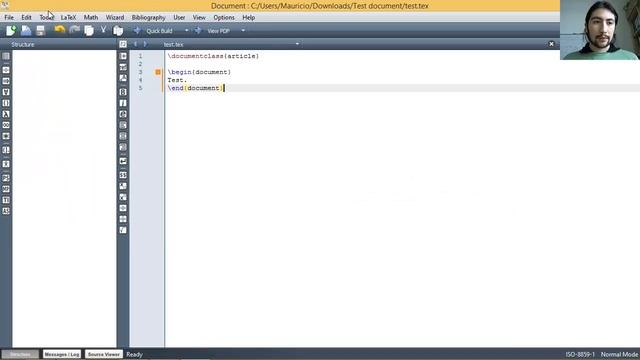Click the Paste toolbar icon
640x360 pixels.
(x=118, y=30)
